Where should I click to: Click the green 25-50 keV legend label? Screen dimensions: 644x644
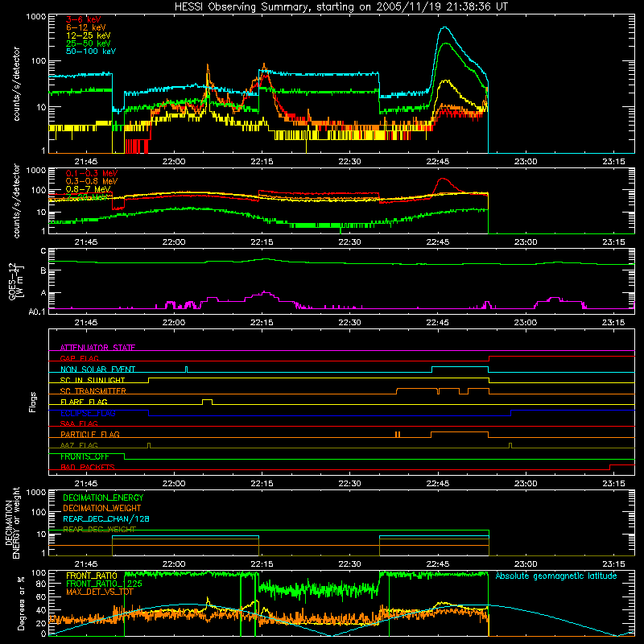[x=89, y=43]
